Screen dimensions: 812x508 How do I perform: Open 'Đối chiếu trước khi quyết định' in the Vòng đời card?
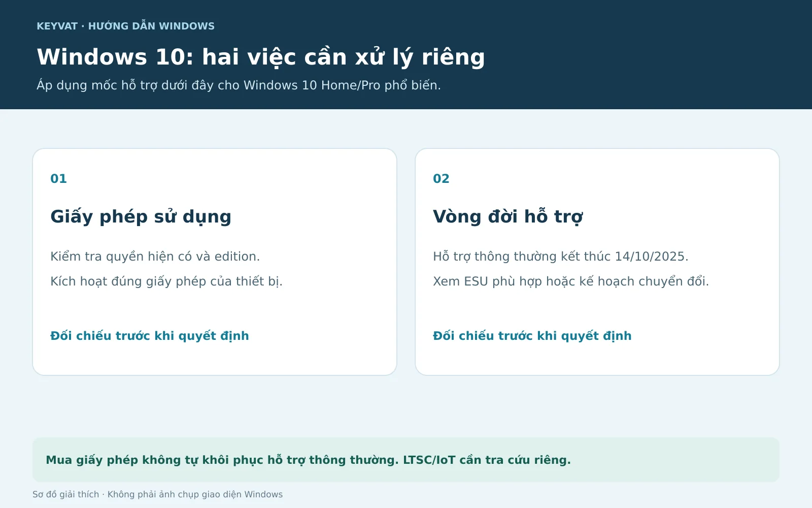click(532, 336)
